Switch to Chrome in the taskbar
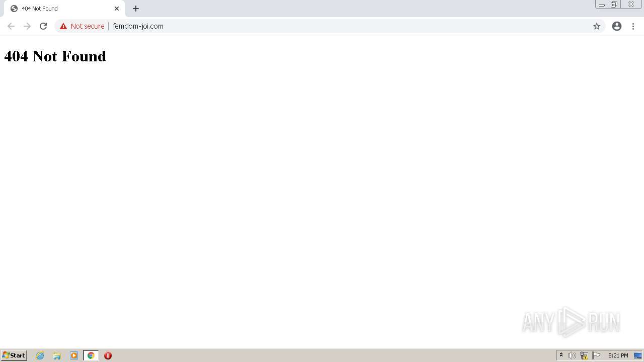This screenshot has height=362, width=644. pyautogui.click(x=91, y=355)
